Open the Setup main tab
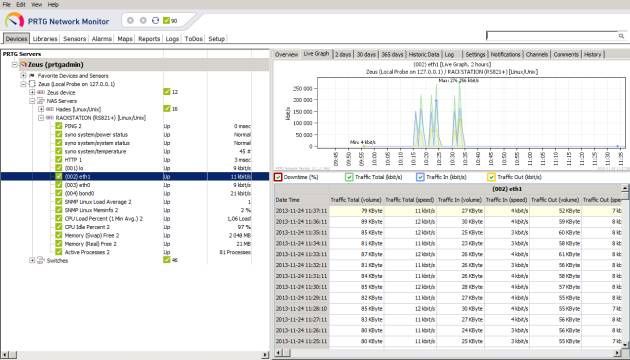The height and width of the screenshot is (360, 630). [216, 39]
